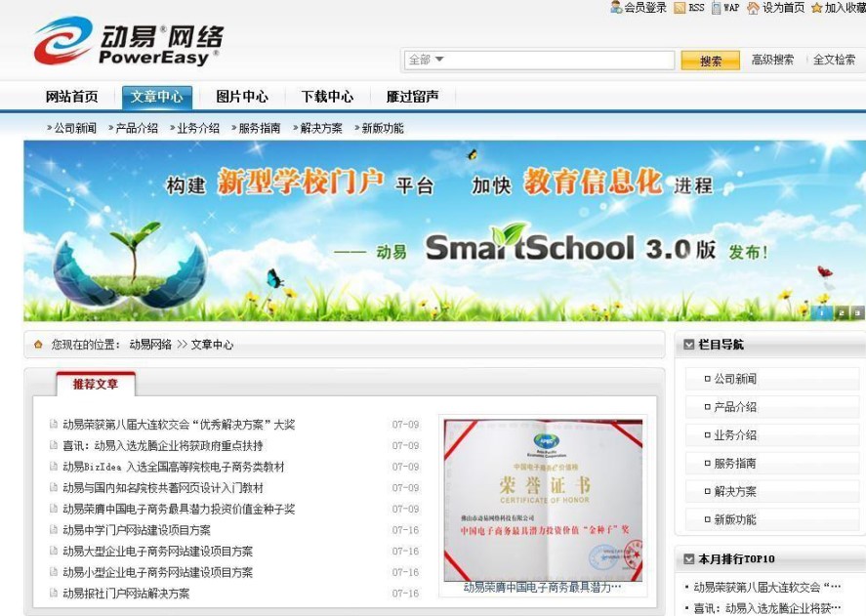Switch banner to slide 2
The image size is (866, 616).
842,313
